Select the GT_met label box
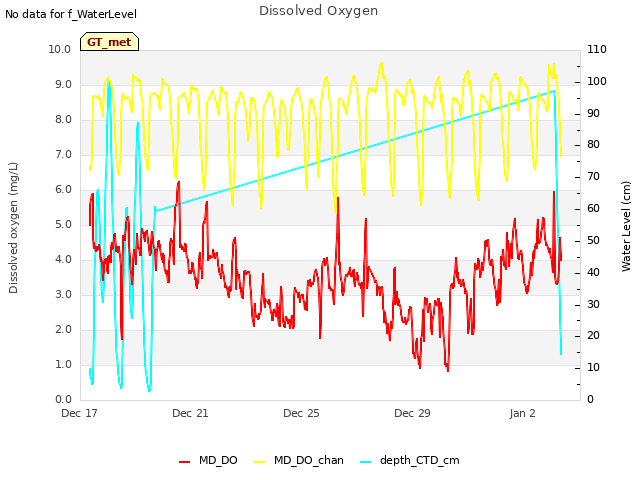Viewport: 640px width, 480px height. [109, 42]
